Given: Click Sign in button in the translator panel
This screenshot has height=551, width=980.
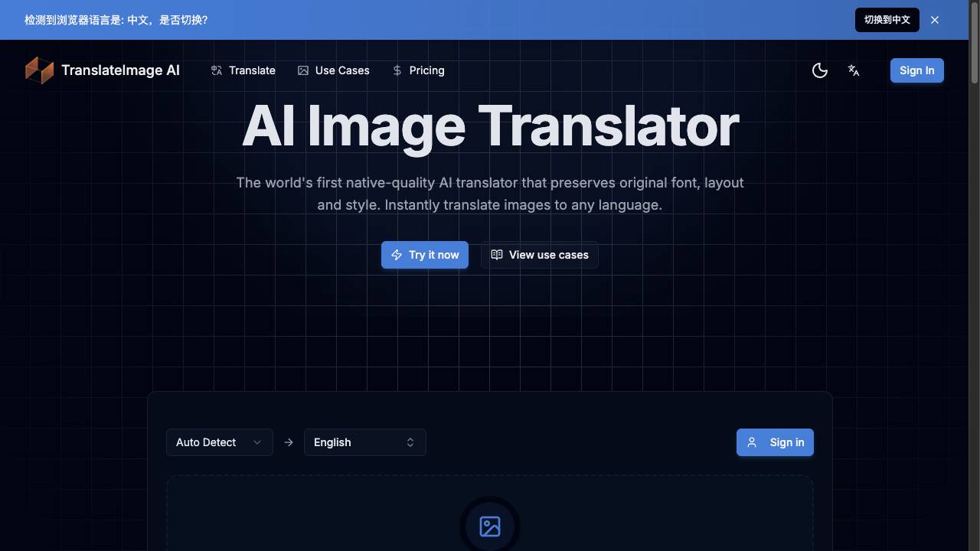Looking at the screenshot, I should [x=775, y=442].
